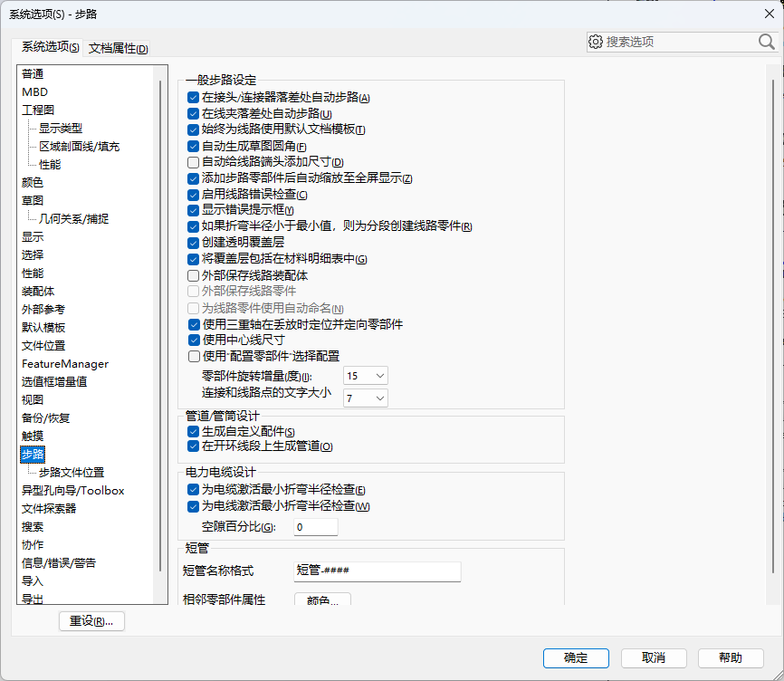Select 备份/恢复 item
Image resolution: width=784 pixels, height=681 pixels.
pyautogui.click(x=45, y=418)
